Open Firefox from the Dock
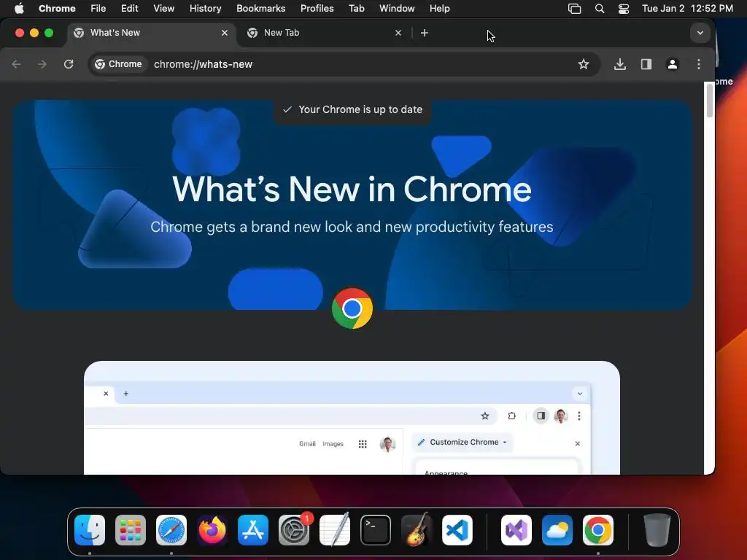This screenshot has width=747, height=560. click(x=212, y=530)
